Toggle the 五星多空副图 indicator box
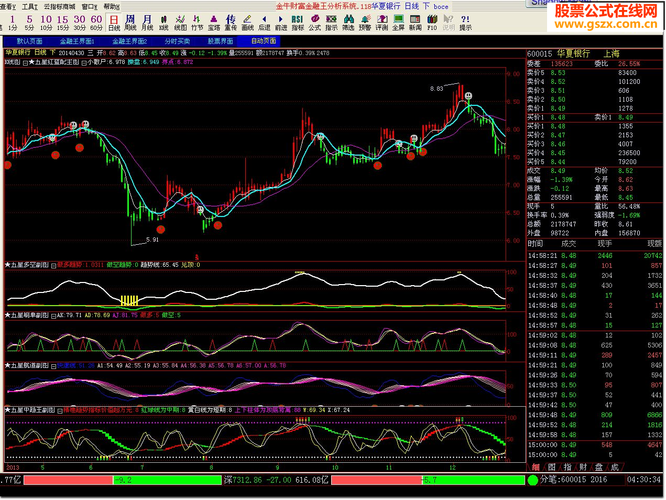Viewport: 666px width, 500px height. tap(53, 264)
